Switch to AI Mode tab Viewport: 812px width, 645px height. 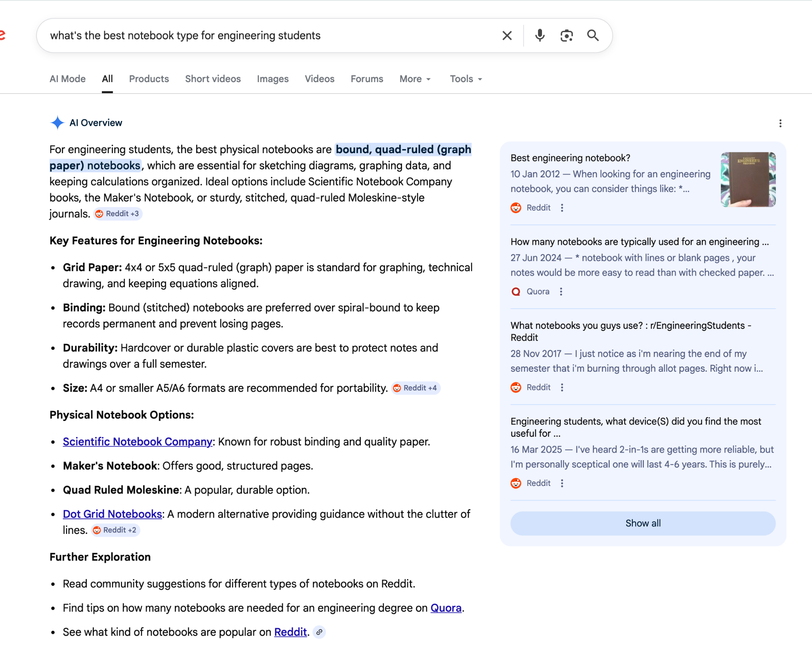point(67,79)
